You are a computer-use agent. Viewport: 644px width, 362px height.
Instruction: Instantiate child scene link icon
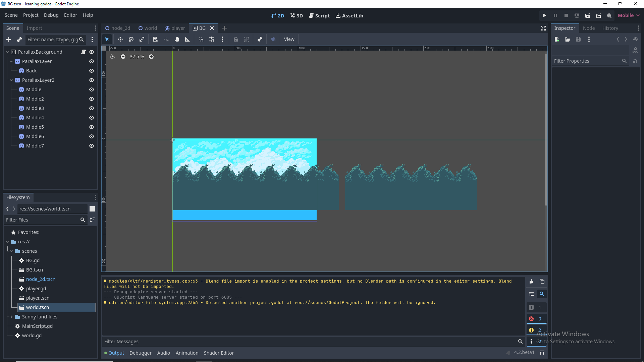(x=19, y=40)
